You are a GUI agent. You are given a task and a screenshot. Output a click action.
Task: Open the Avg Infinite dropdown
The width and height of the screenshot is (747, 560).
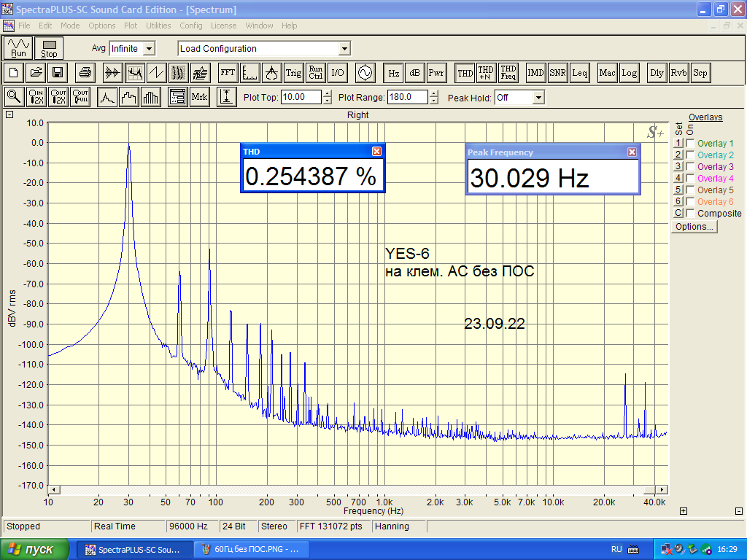tap(149, 49)
